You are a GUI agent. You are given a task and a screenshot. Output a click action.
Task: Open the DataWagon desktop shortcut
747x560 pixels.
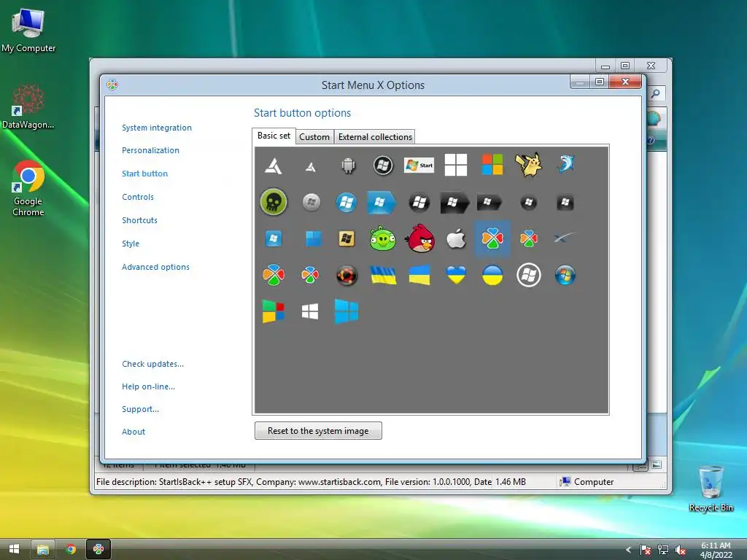(28, 106)
